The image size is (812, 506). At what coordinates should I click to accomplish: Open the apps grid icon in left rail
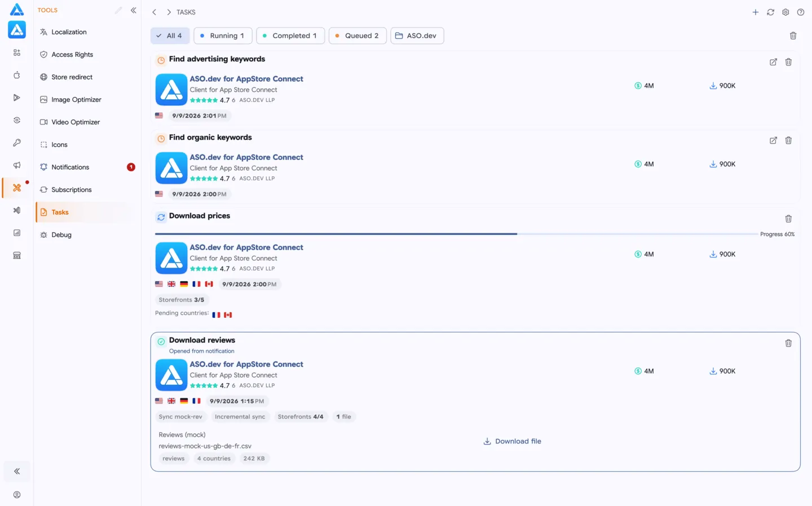point(17,52)
